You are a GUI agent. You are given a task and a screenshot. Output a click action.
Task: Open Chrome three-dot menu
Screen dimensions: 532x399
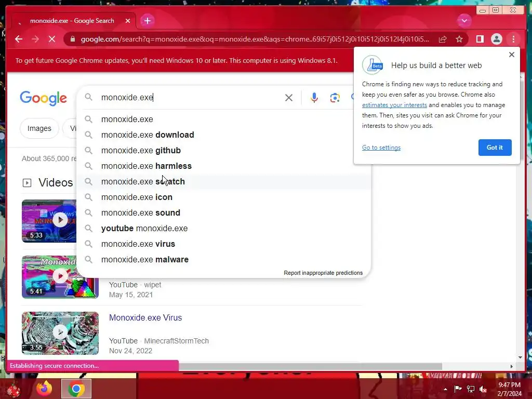513,39
